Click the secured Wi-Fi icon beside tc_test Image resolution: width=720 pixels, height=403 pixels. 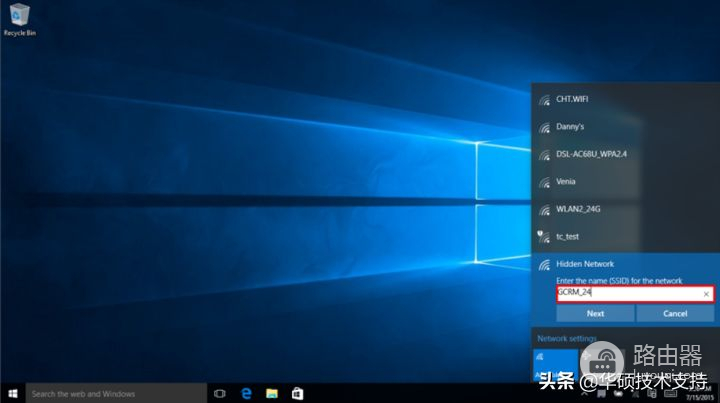(x=544, y=236)
